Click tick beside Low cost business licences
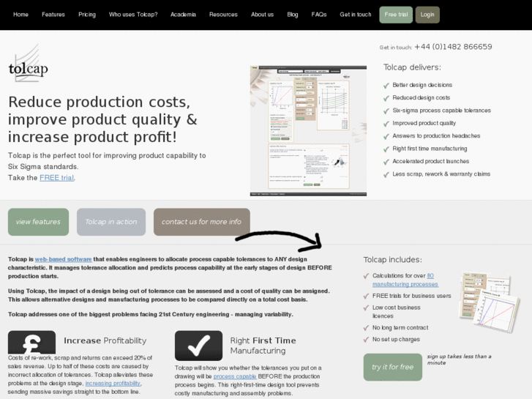The image size is (532, 399). (x=366, y=307)
